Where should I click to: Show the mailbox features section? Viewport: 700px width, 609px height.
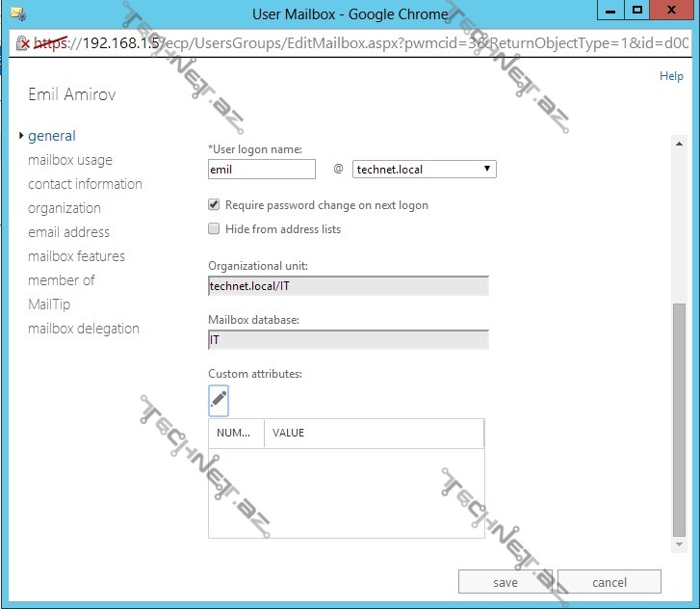[x=76, y=256]
